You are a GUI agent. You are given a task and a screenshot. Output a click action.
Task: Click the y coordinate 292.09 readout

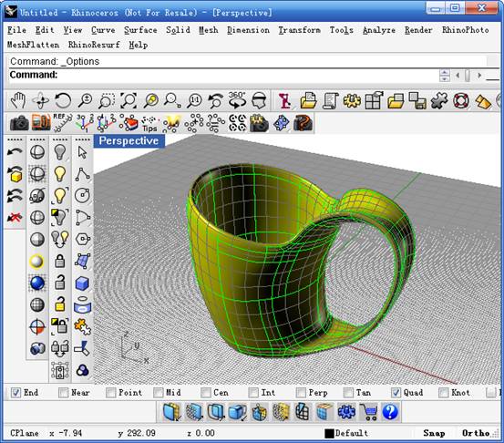(x=137, y=433)
